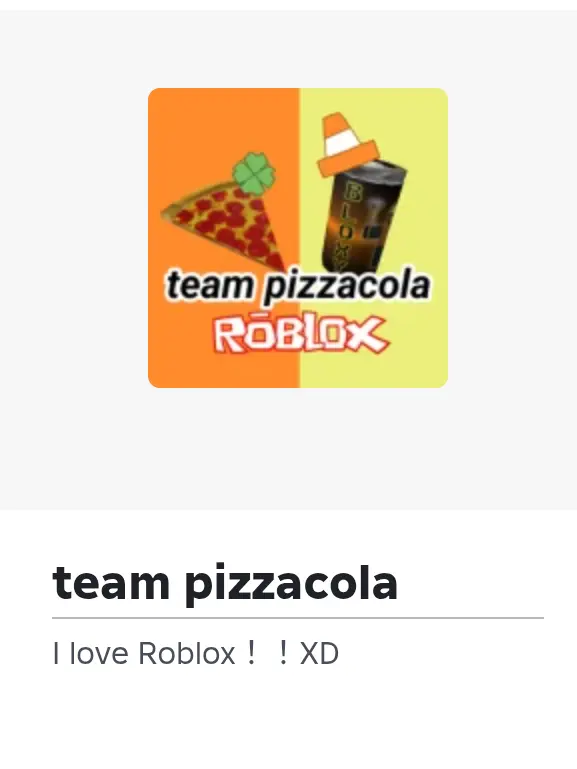
Task: Open the team pizzacola group heading
Action: click(225, 583)
